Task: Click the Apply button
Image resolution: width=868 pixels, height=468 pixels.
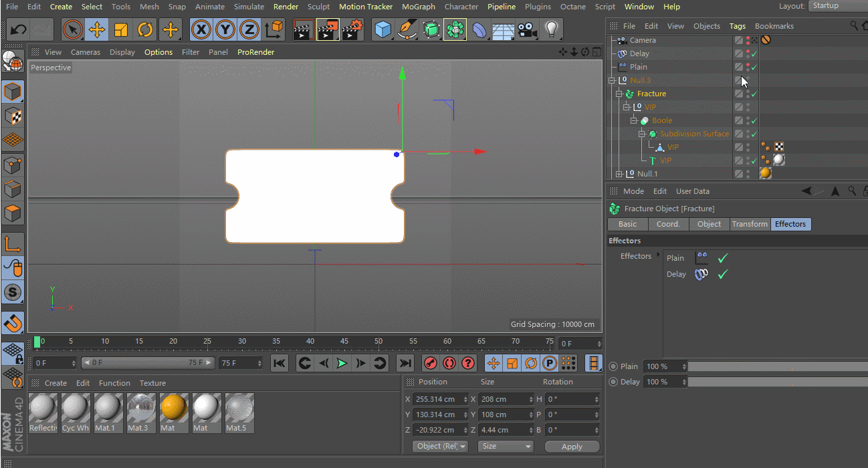Action: point(571,447)
